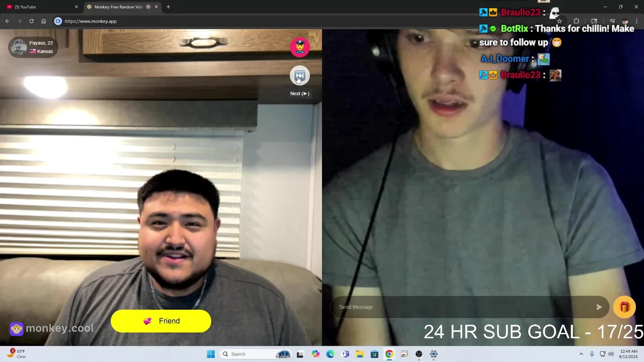Click the Google Chrome taskbar icon
The image size is (644, 362).
click(x=389, y=354)
